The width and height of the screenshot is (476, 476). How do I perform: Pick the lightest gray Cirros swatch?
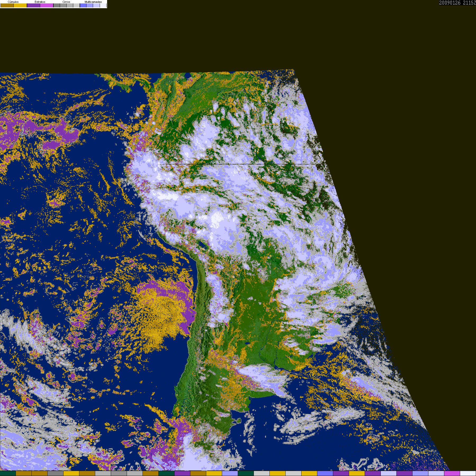coord(76,5)
